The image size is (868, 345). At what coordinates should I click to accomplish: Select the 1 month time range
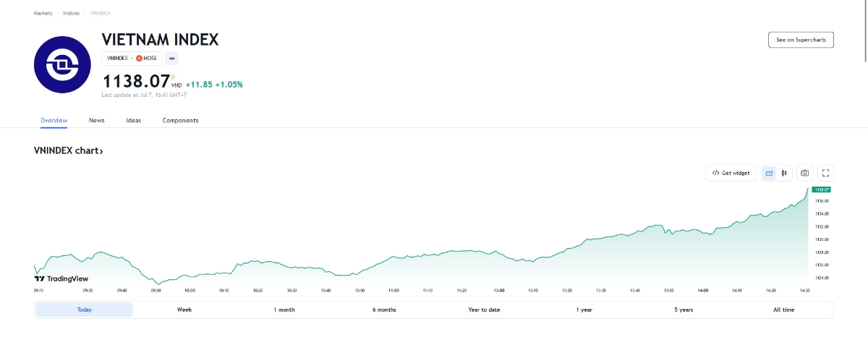pos(284,310)
